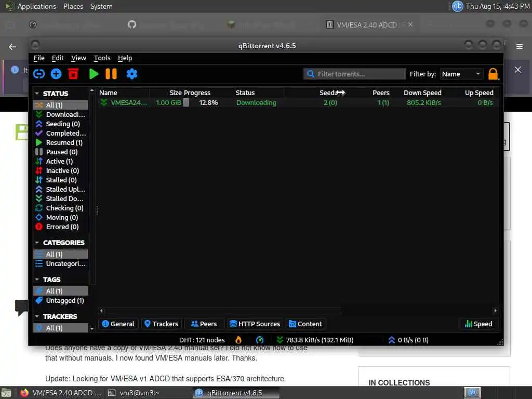The height and width of the screenshot is (399, 532).
Task: Click the green Resume play icon
Action: pyautogui.click(x=94, y=74)
